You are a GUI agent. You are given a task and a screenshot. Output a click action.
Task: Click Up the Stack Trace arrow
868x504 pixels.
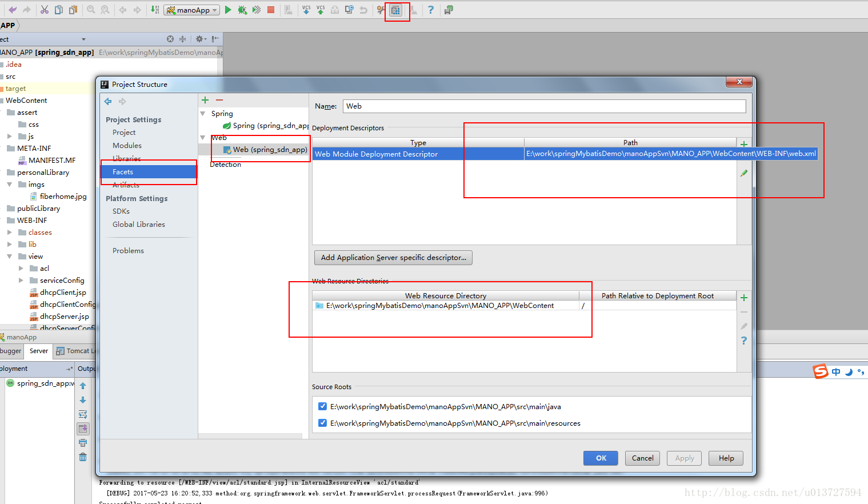click(83, 386)
